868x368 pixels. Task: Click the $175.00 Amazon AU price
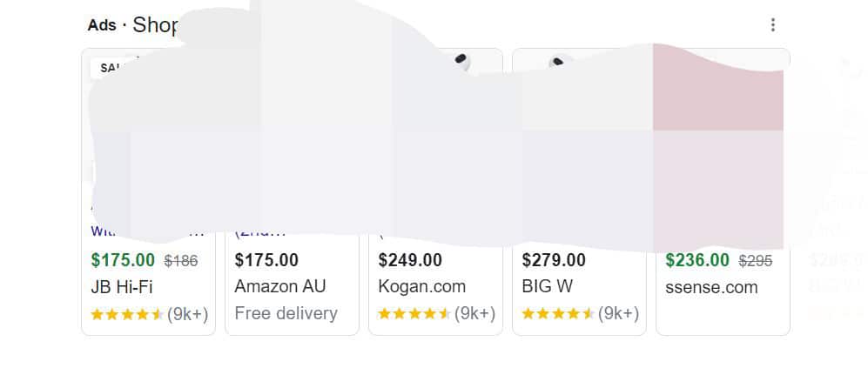tap(266, 260)
